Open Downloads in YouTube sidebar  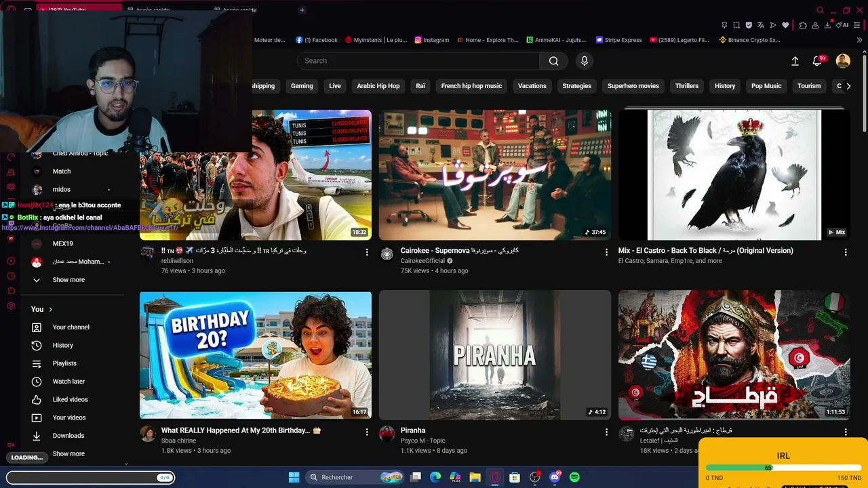click(68, 436)
